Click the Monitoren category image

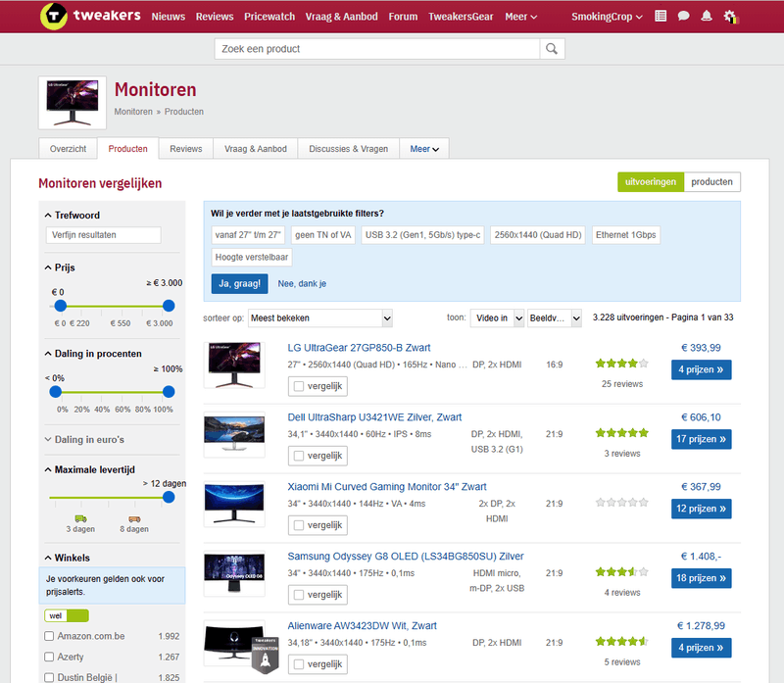[73, 103]
